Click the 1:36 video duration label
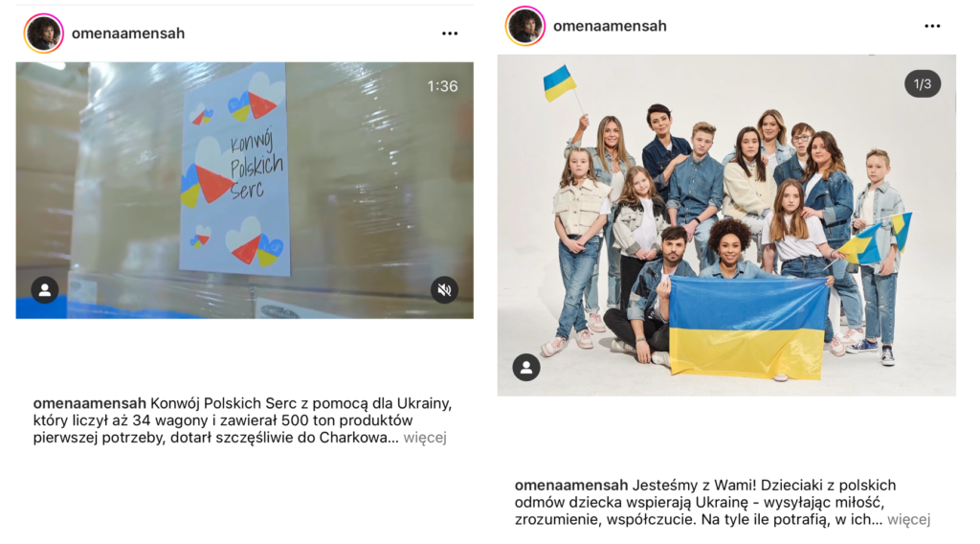Image resolution: width=980 pixels, height=544 pixels. [442, 86]
